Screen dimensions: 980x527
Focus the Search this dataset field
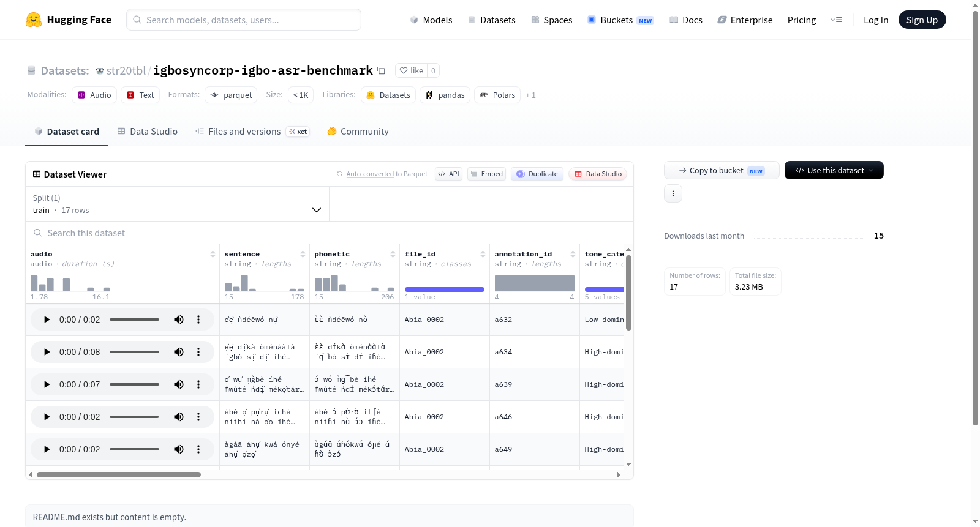(x=330, y=233)
